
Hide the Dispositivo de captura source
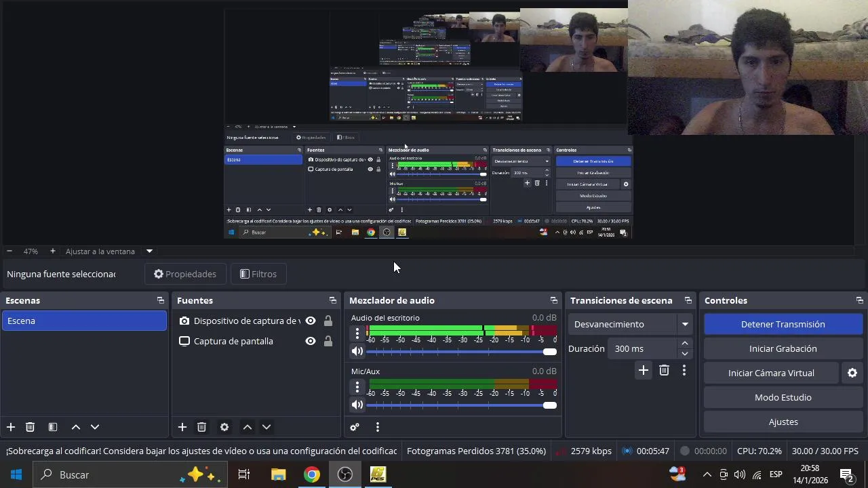coord(311,321)
